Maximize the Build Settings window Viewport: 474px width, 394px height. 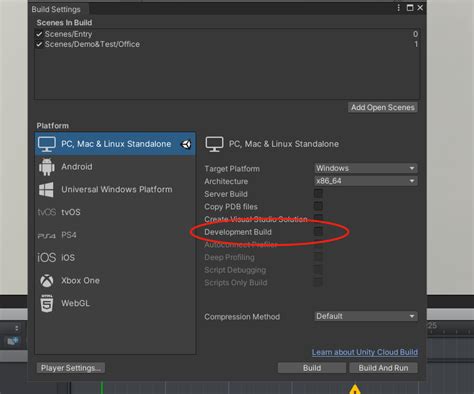click(x=410, y=8)
